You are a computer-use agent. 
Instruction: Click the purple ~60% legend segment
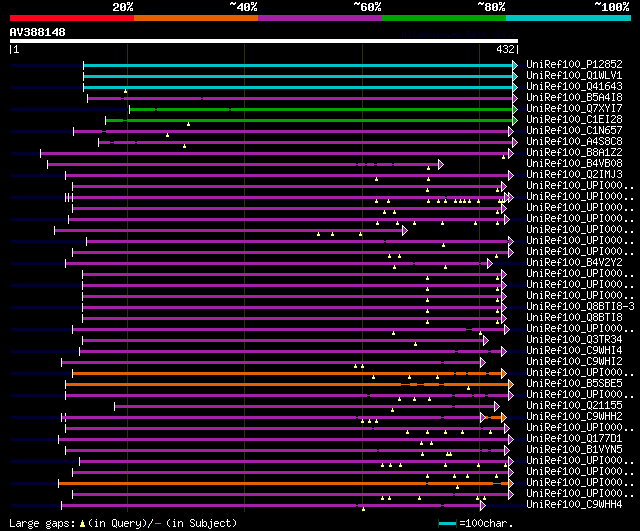320,18
